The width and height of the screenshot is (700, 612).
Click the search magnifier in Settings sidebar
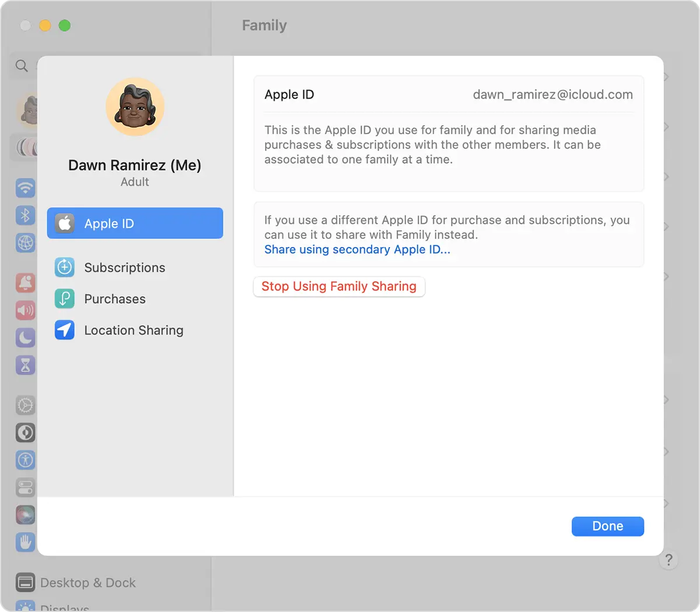pos(22,66)
